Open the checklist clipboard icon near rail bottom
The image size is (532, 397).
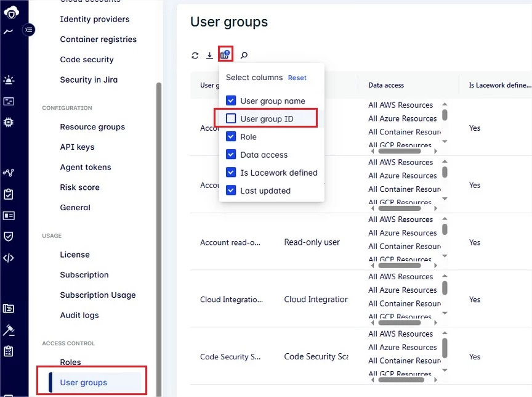[9, 351]
